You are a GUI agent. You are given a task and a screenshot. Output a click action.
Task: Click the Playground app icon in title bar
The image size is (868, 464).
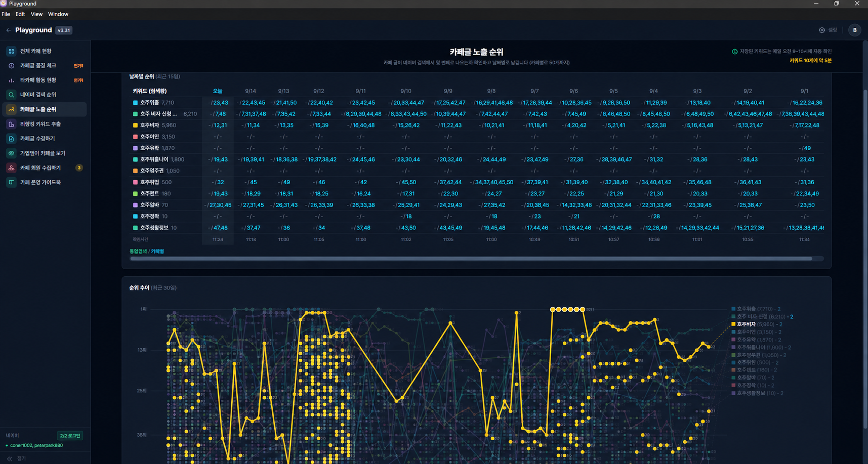[4, 4]
